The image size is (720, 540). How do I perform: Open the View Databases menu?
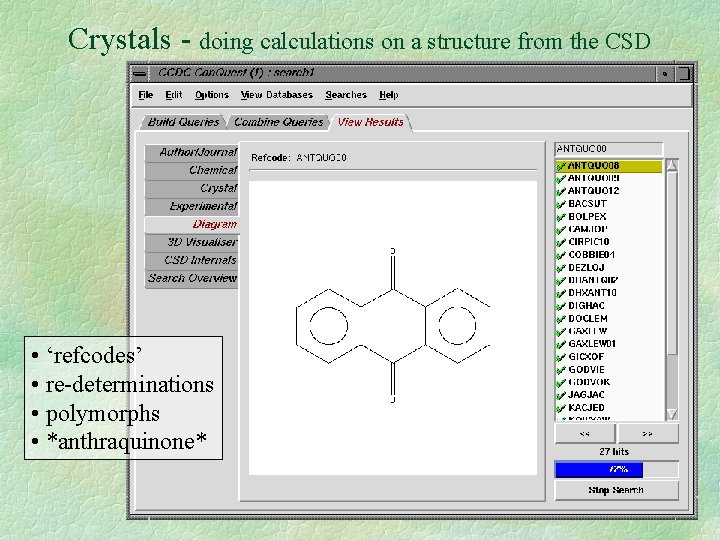tap(276, 95)
